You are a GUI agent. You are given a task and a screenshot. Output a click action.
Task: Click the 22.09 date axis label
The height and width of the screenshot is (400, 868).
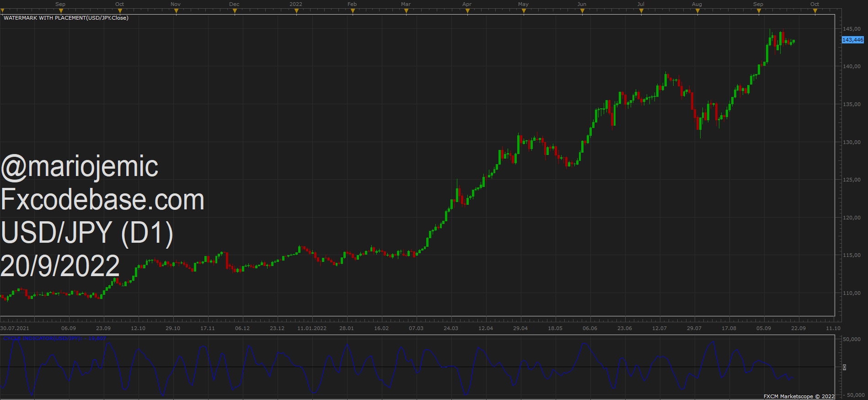point(798,328)
